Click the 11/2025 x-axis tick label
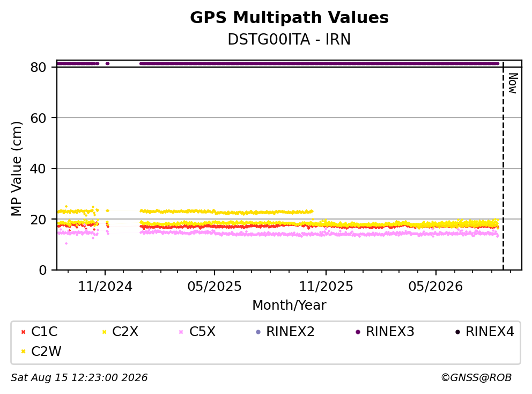 (326, 287)
